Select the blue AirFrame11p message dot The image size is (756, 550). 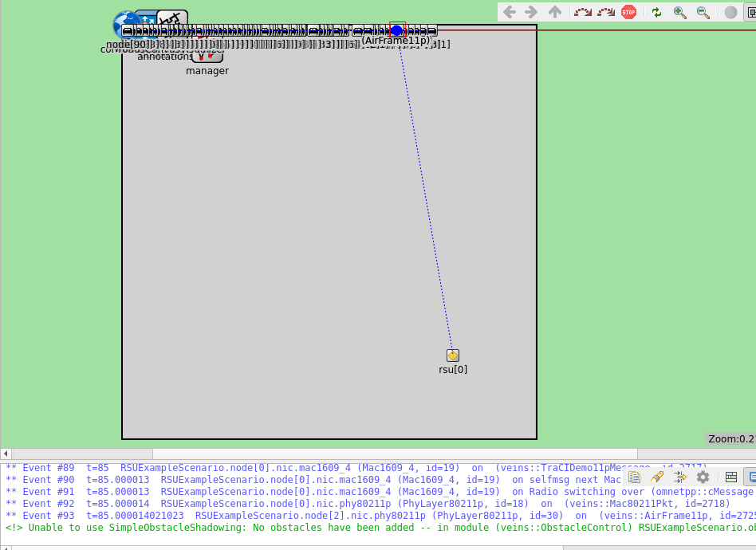click(397, 31)
